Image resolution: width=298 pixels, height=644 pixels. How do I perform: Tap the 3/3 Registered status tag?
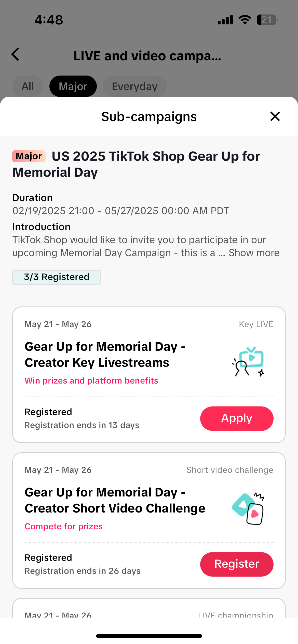point(57,277)
